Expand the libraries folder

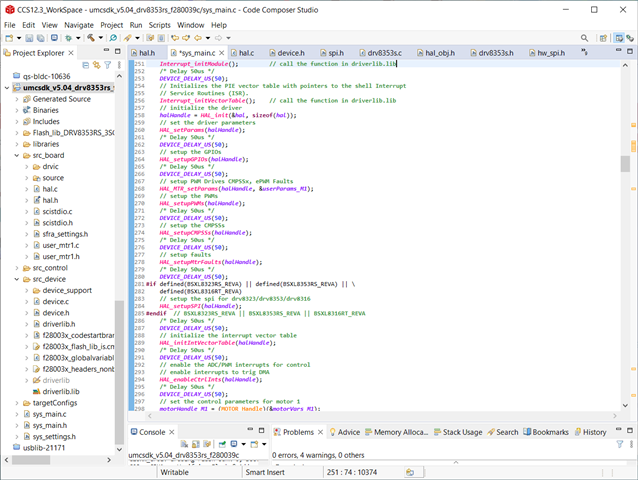point(17,144)
